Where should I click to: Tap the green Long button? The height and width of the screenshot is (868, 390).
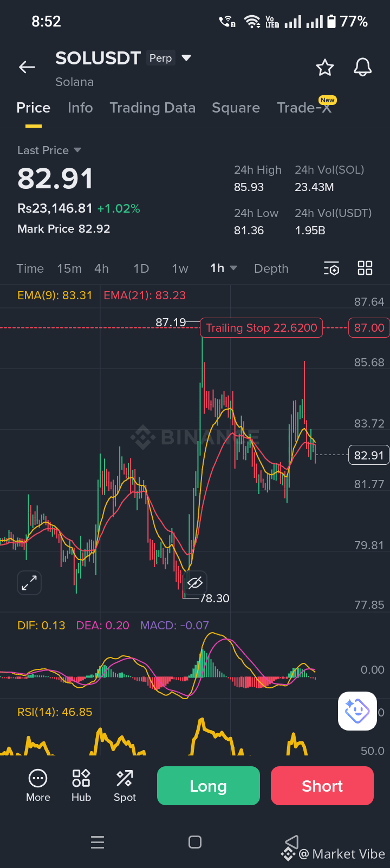209,786
